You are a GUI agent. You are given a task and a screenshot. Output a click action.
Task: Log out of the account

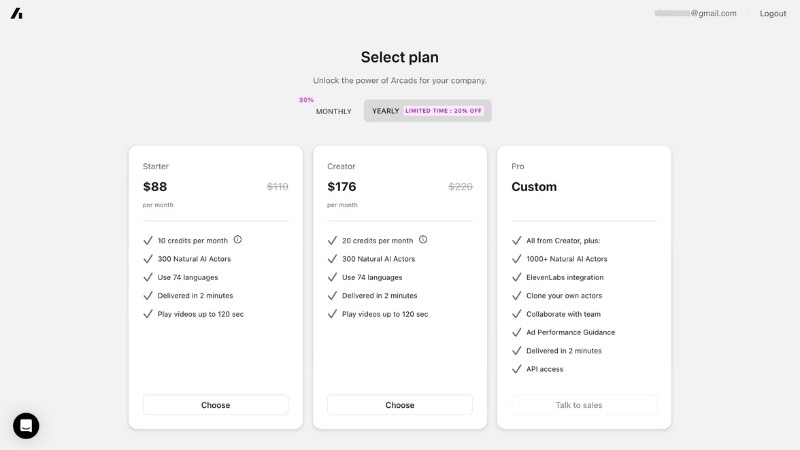[773, 13]
